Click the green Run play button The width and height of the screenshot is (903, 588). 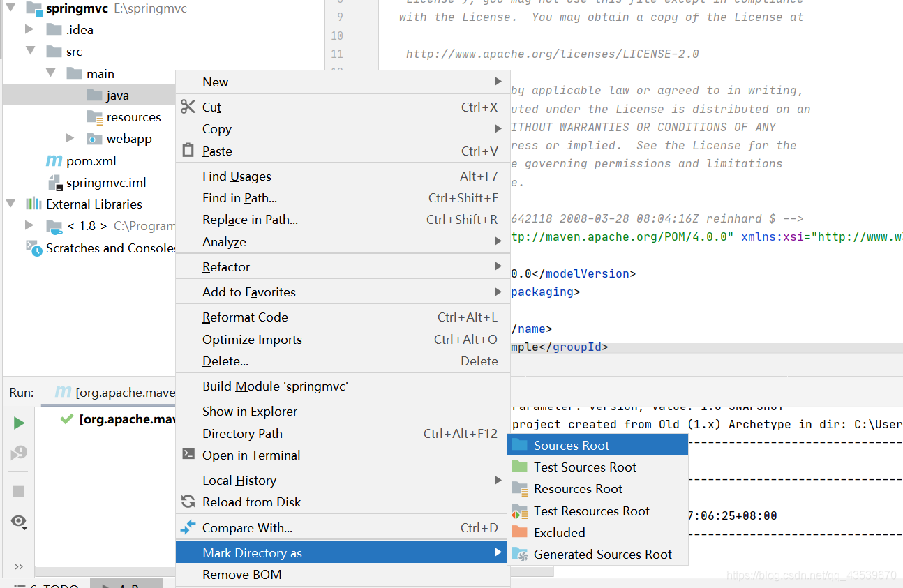click(x=19, y=423)
